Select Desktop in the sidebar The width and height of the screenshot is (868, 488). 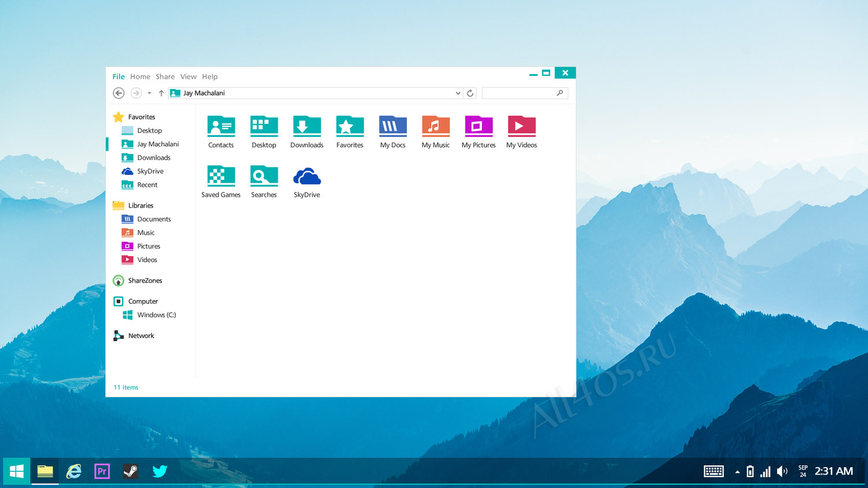[149, 131]
